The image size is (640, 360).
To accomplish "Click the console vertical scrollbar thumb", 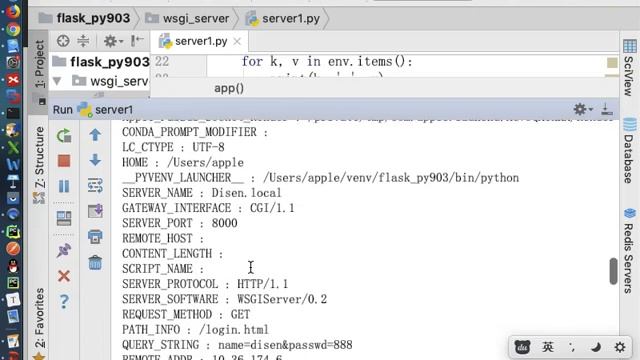I will click(613, 271).
